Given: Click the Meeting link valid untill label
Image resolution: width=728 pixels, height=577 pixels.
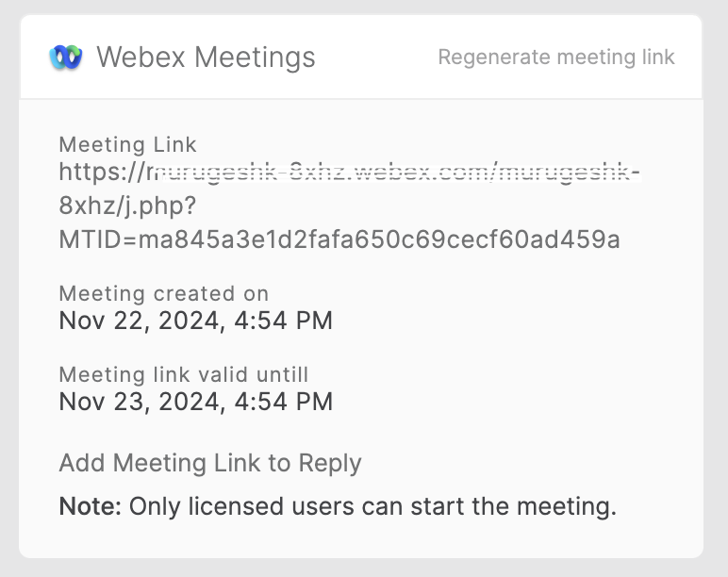Looking at the screenshot, I should tap(183, 374).
